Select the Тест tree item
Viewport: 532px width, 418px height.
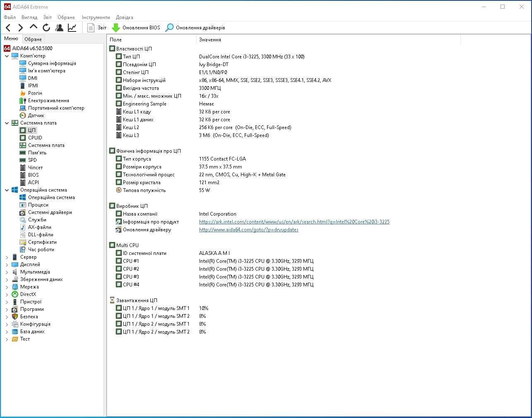(x=25, y=339)
